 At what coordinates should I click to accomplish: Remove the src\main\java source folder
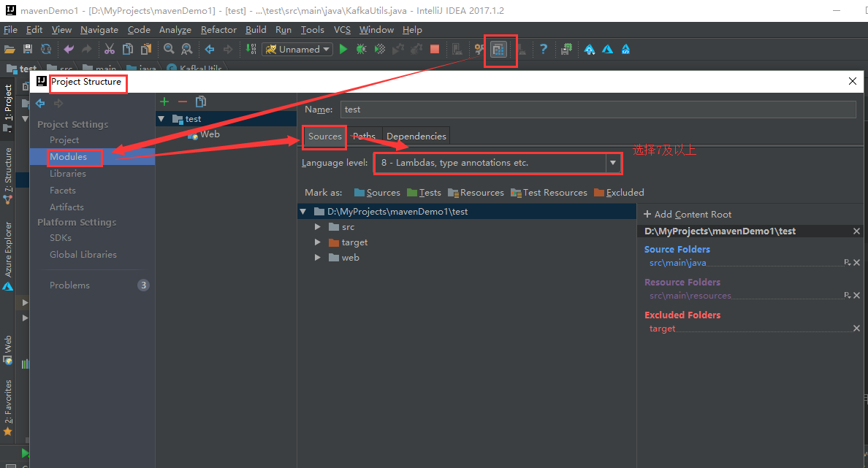pyautogui.click(x=856, y=263)
